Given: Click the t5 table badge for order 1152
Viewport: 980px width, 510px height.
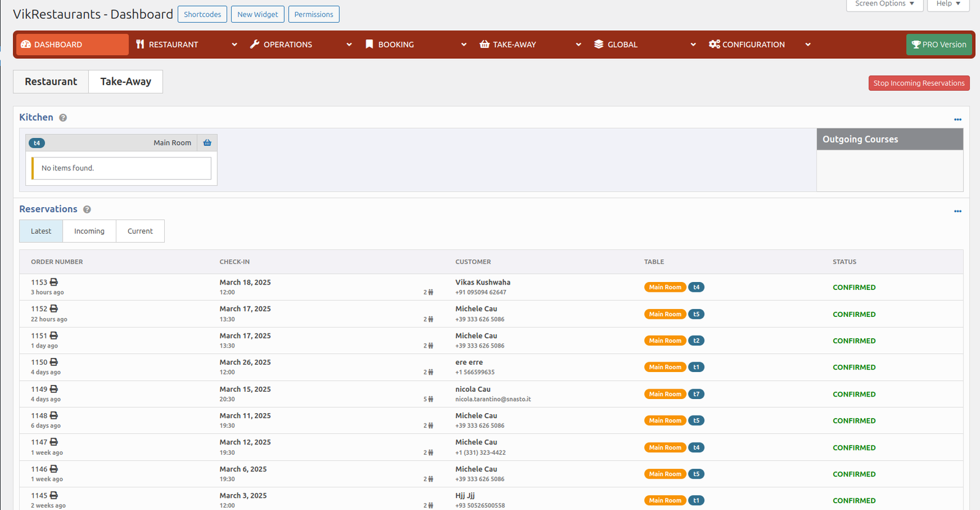Looking at the screenshot, I should point(696,314).
